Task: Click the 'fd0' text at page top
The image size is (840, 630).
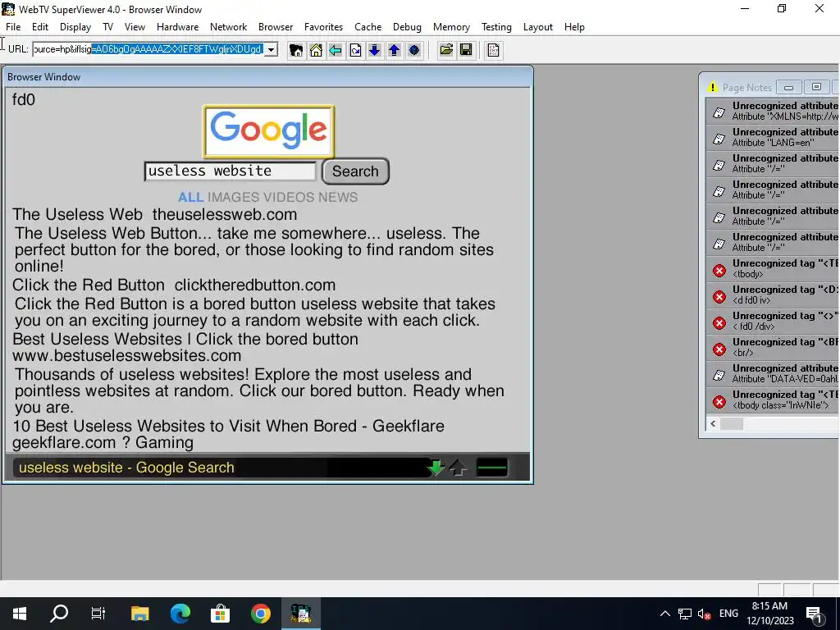Action: (x=24, y=99)
